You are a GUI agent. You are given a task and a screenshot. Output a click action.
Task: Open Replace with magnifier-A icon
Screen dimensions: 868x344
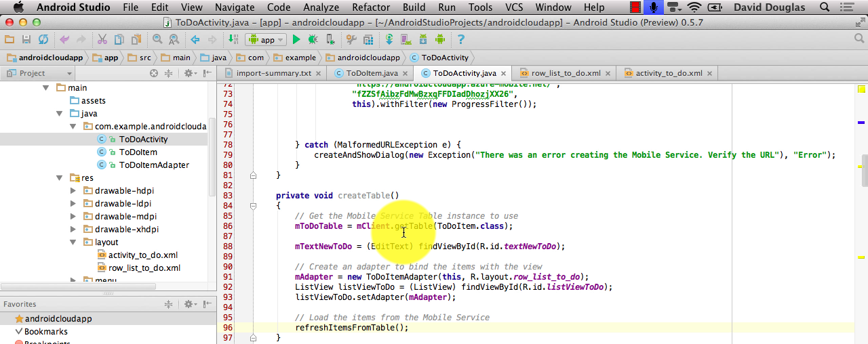coord(174,40)
